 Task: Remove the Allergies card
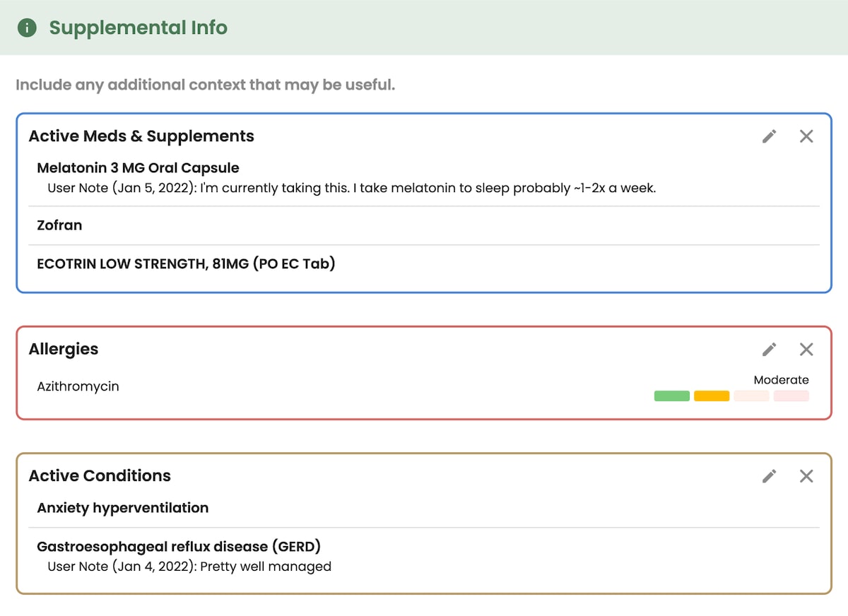(806, 349)
